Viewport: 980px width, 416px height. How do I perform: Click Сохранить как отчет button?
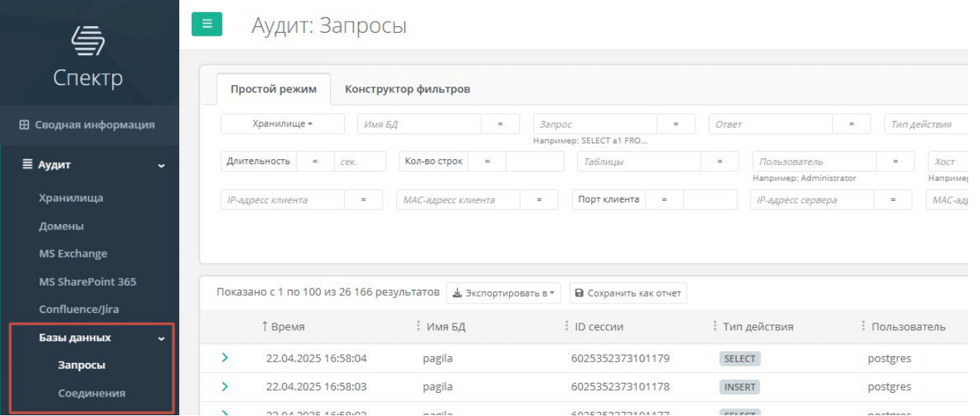pos(628,294)
